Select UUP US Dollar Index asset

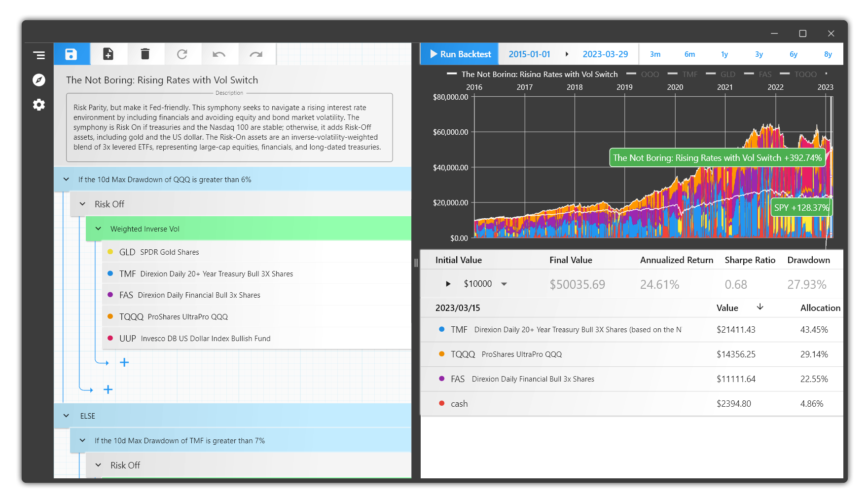(x=256, y=338)
